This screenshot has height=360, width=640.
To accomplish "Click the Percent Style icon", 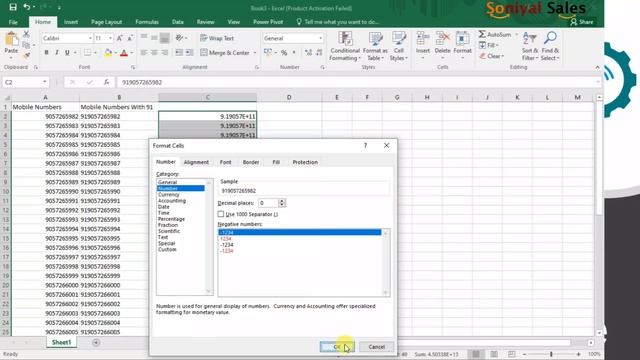I will click(x=284, y=53).
